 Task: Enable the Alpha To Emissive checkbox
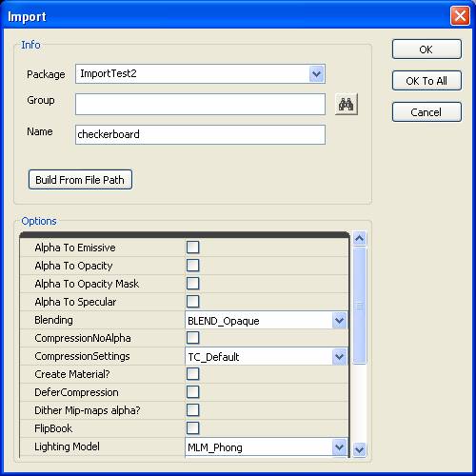tap(193, 248)
